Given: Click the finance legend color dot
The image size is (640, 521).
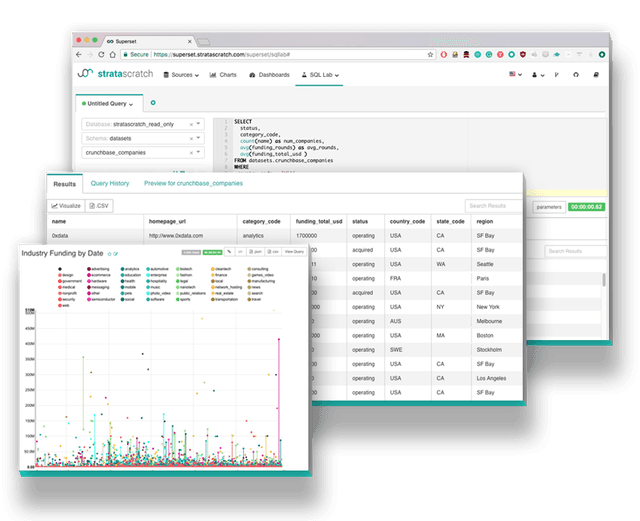Looking at the screenshot, I should 213,276.
